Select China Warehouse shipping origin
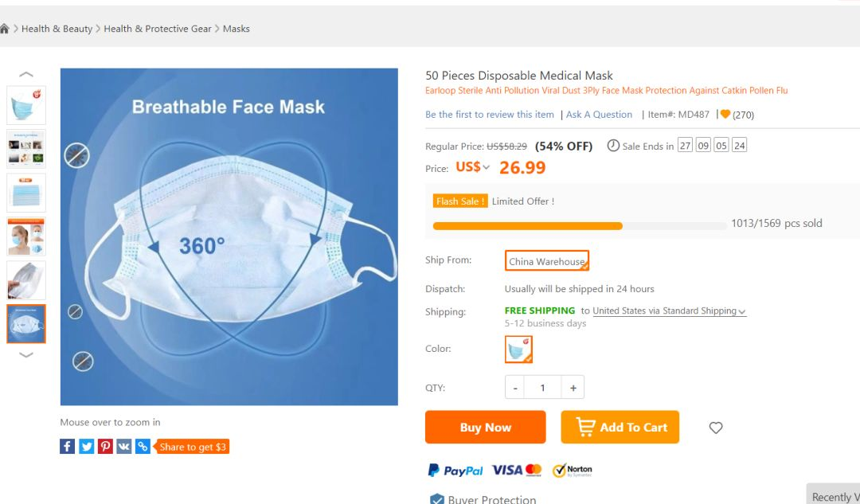The image size is (860, 504). point(547,261)
